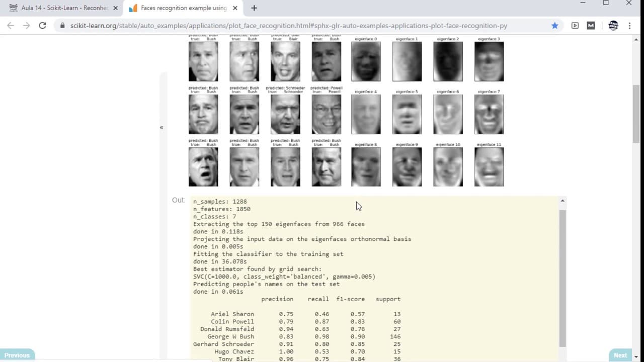The height and width of the screenshot is (362, 644).
Task: Close the Faces recognition example tab
Action: coord(235,8)
